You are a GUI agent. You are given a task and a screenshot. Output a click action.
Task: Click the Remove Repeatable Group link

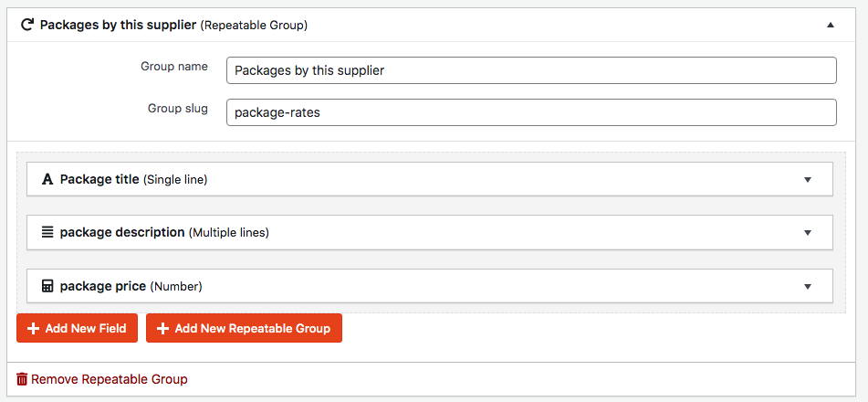(102, 379)
